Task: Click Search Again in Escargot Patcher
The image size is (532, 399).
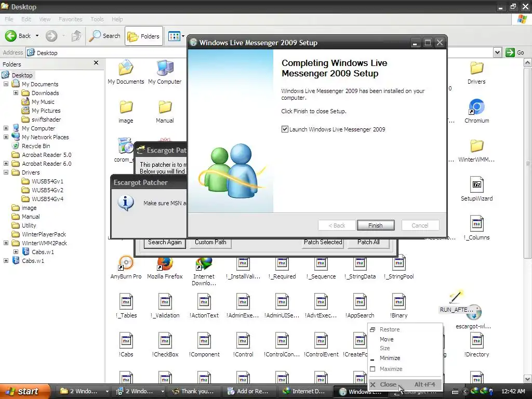Action: (165, 242)
